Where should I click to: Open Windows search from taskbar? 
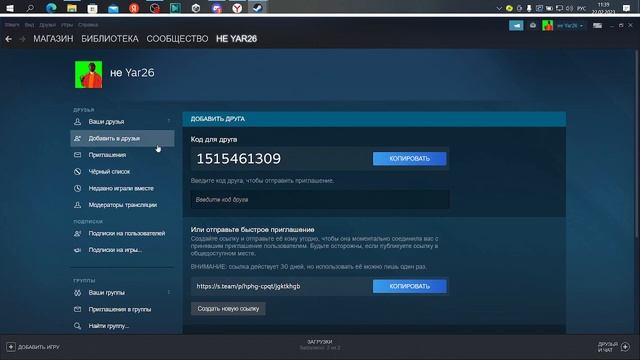pyautogui.click(x=30, y=8)
